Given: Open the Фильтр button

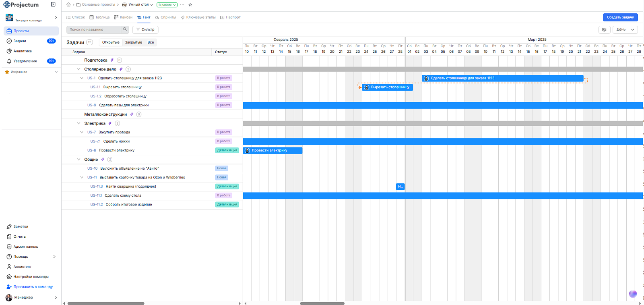Looking at the screenshot, I should [145, 29].
